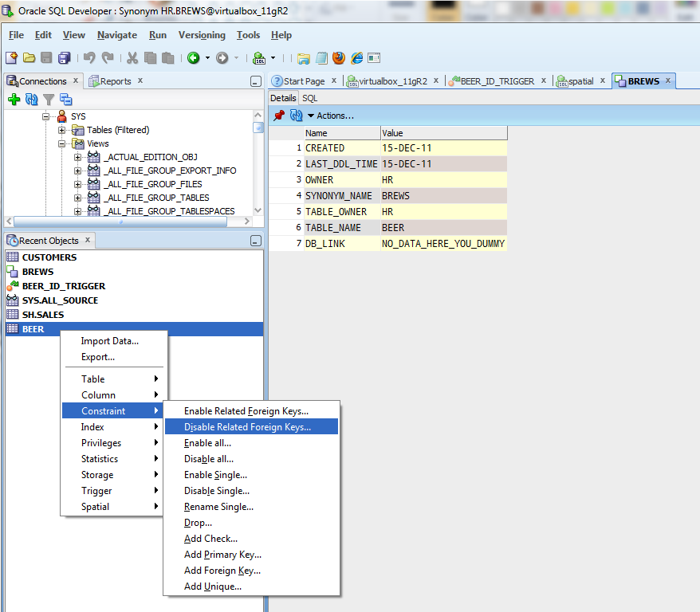
Task: Open the Actions dropdown
Action: pos(331,116)
